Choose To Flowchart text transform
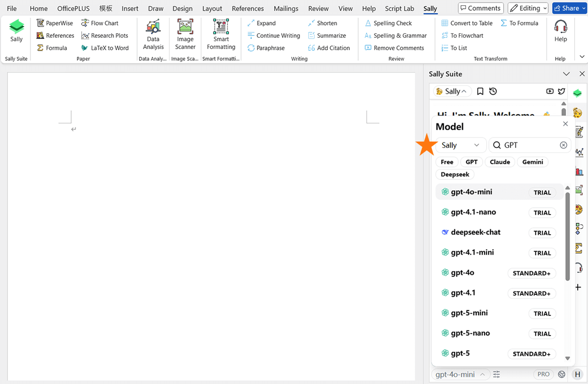The height and width of the screenshot is (384, 588). point(462,35)
